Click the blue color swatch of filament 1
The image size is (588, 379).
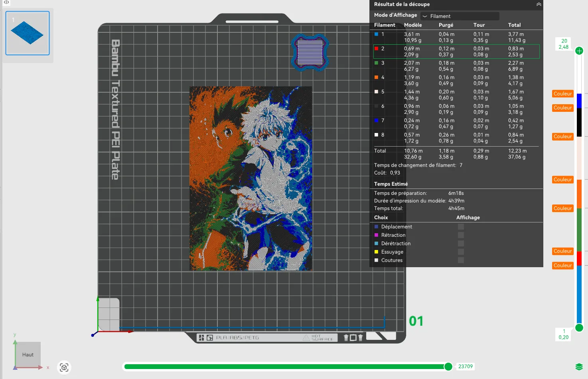coord(376,34)
